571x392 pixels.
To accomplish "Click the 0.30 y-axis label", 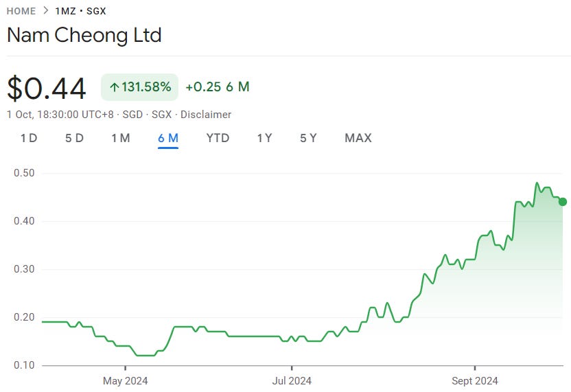I will coord(24,269).
